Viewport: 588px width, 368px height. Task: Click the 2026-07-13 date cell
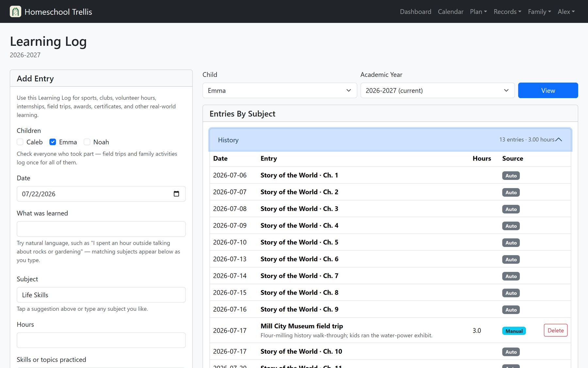tap(230, 259)
